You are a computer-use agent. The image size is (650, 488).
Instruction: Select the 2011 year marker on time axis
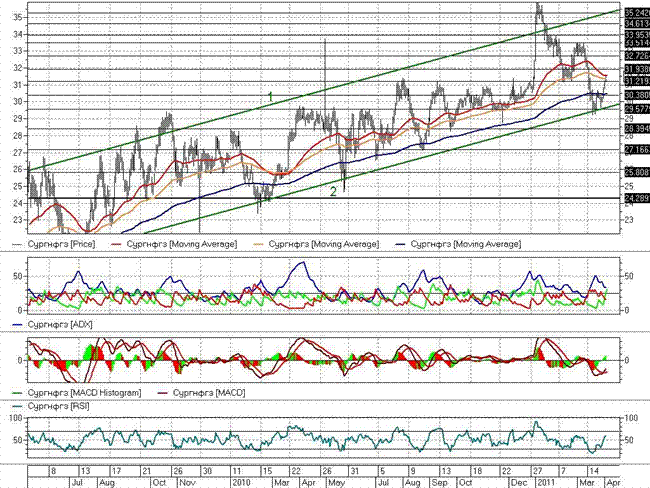coord(540,481)
